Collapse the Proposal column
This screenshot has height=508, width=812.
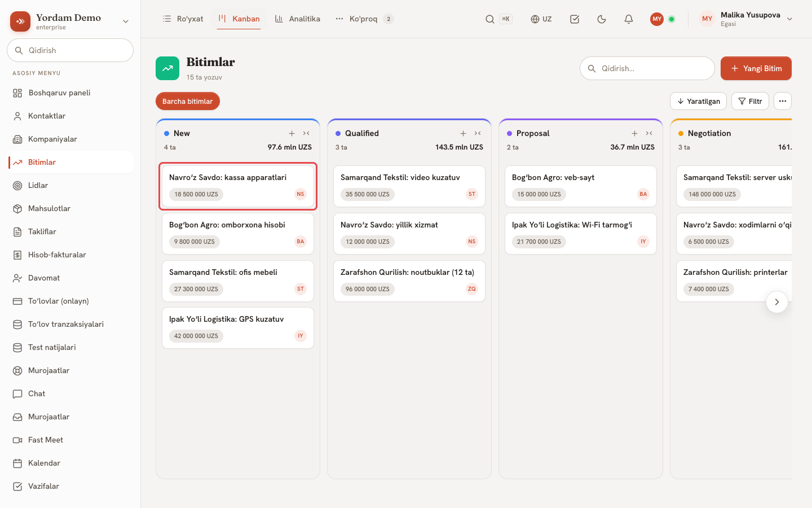649,133
